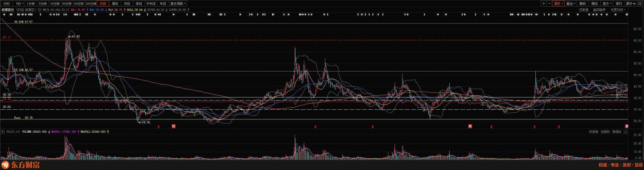Switch to 半年线 half-year chart

pyautogui.click(x=151, y=4)
